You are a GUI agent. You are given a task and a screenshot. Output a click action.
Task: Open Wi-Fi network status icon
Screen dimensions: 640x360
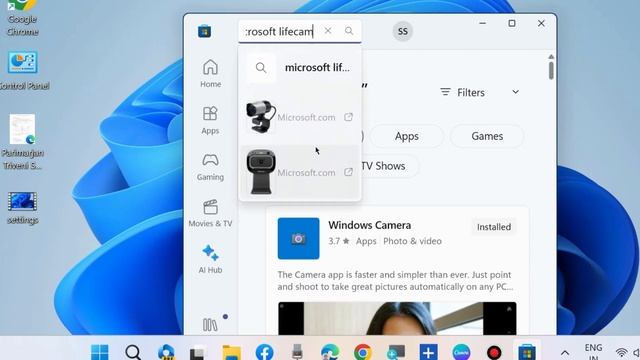pyautogui.click(x=621, y=352)
